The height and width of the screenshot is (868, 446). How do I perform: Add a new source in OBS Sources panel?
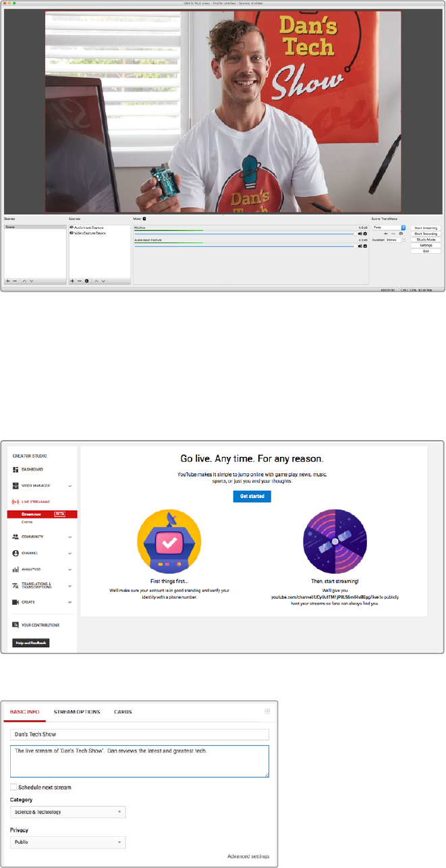pos(72,281)
